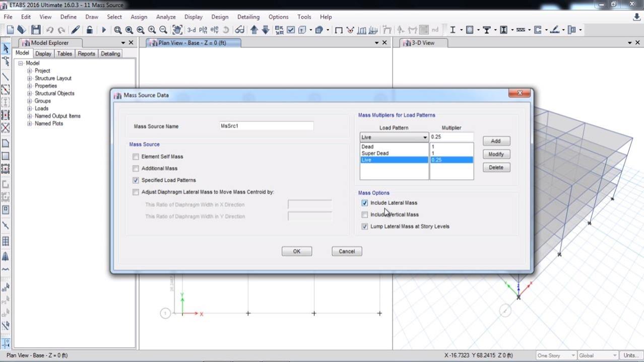Click the Delete button in Mass Source dialog
This screenshot has height=362, width=644.
point(496,167)
